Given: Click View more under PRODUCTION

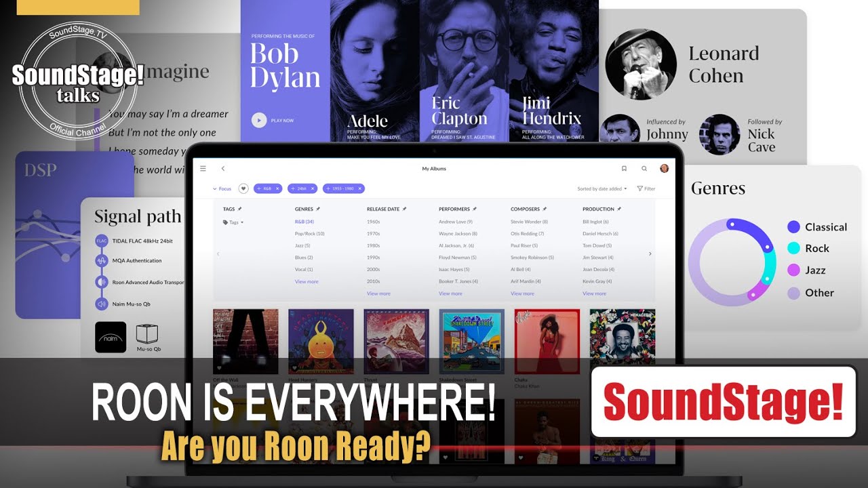Looking at the screenshot, I should pos(594,293).
